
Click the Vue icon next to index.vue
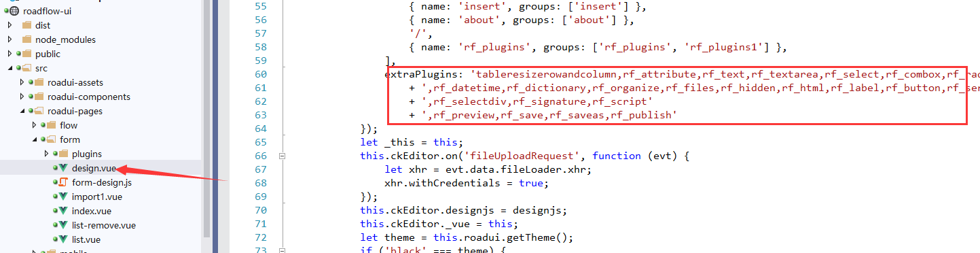click(x=63, y=211)
